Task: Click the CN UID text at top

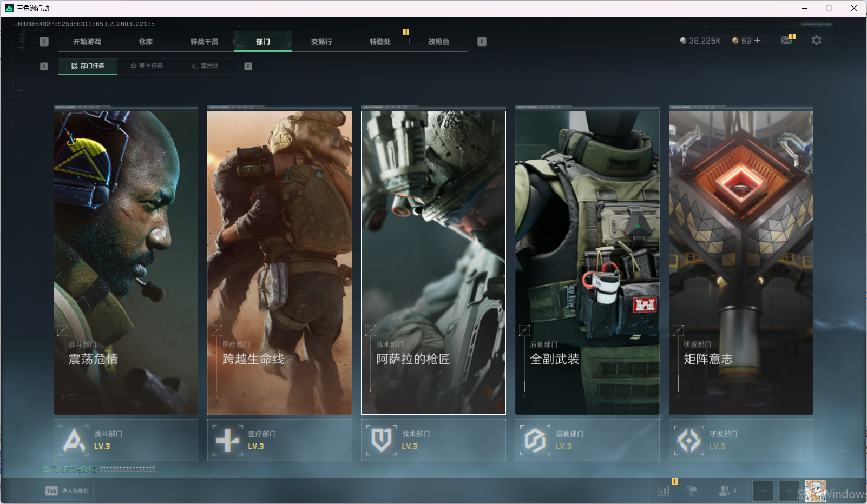Action: (x=84, y=24)
